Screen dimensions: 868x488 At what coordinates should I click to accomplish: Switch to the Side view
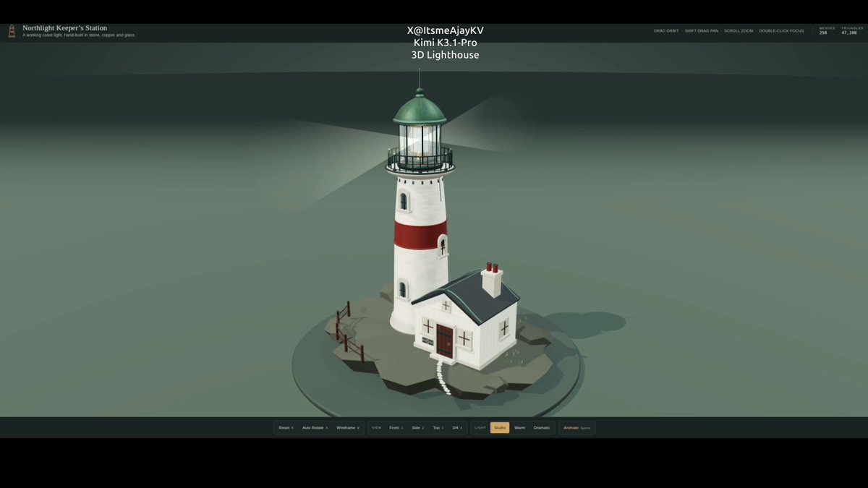click(417, 428)
